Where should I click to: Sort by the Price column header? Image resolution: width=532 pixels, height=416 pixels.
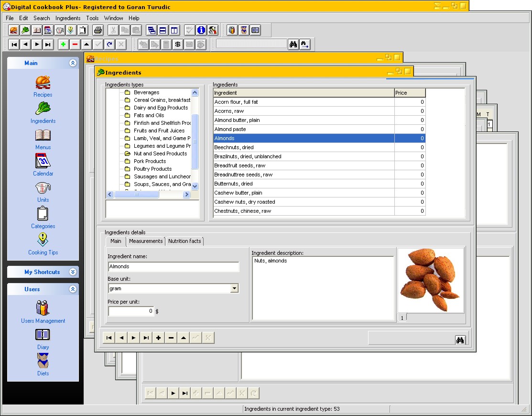click(410, 93)
